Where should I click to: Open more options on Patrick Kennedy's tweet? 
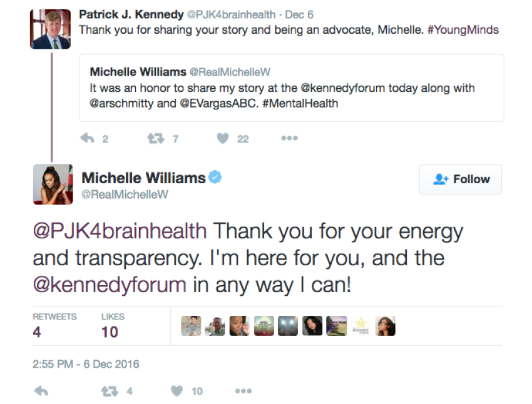click(289, 139)
